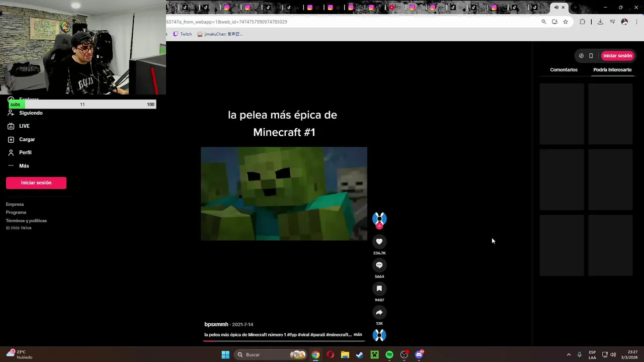This screenshot has height=362, width=644.
Task: Expand Términos y políticas footer section
Action: 26,221
